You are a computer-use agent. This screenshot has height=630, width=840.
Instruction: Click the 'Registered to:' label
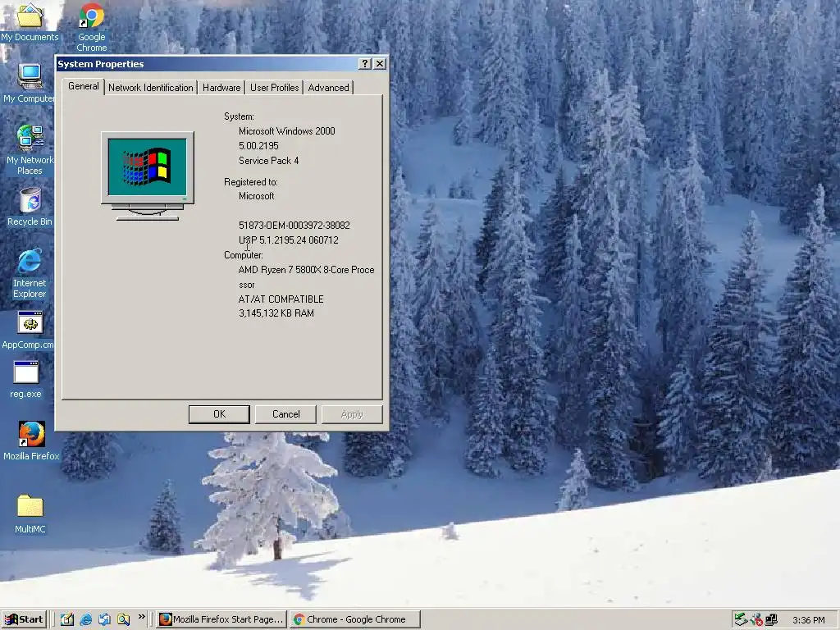point(251,182)
